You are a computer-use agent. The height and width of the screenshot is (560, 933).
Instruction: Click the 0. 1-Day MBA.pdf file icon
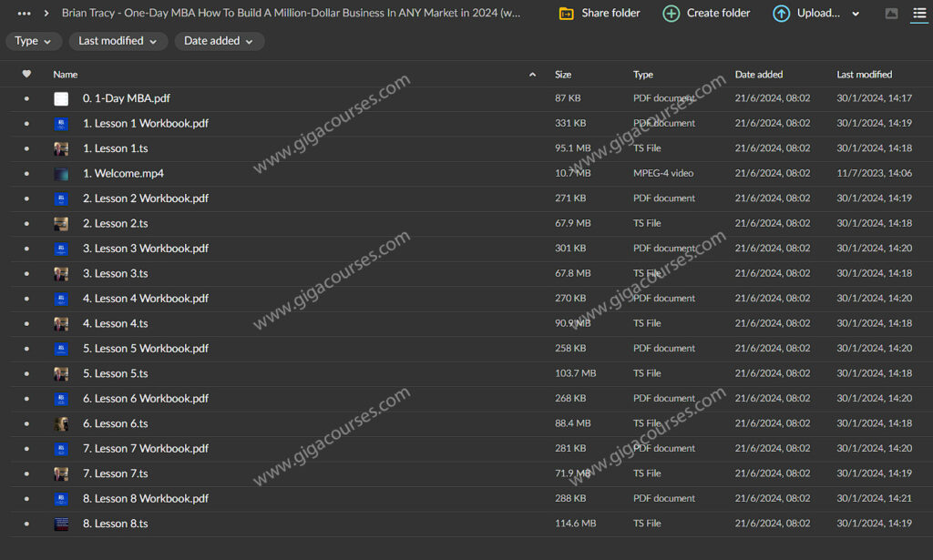(61, 99)
